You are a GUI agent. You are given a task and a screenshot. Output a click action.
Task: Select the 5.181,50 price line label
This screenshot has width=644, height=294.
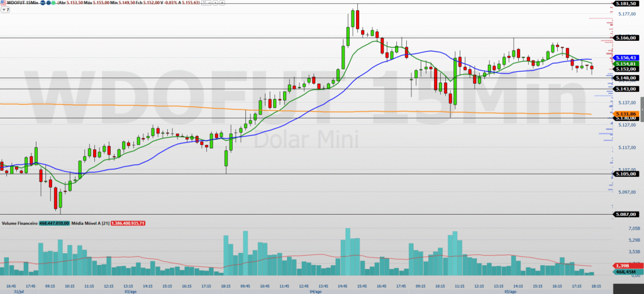coord(626,3)
